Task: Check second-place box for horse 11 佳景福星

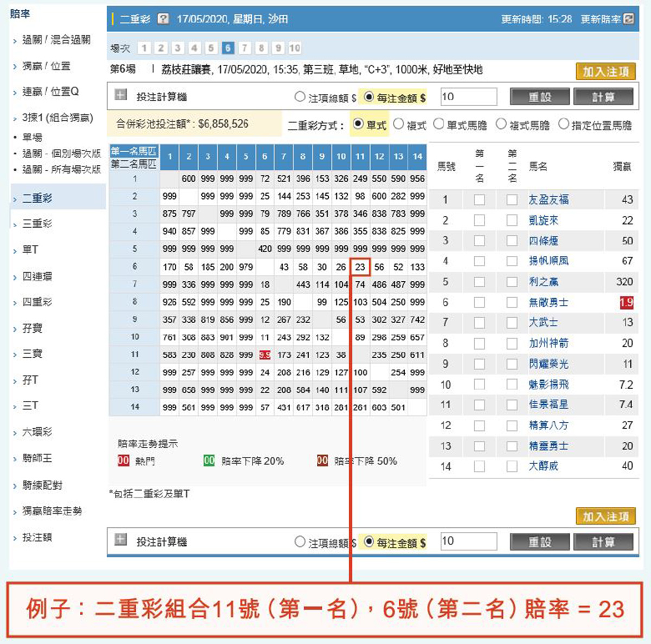Action: (x=512, y=404)
